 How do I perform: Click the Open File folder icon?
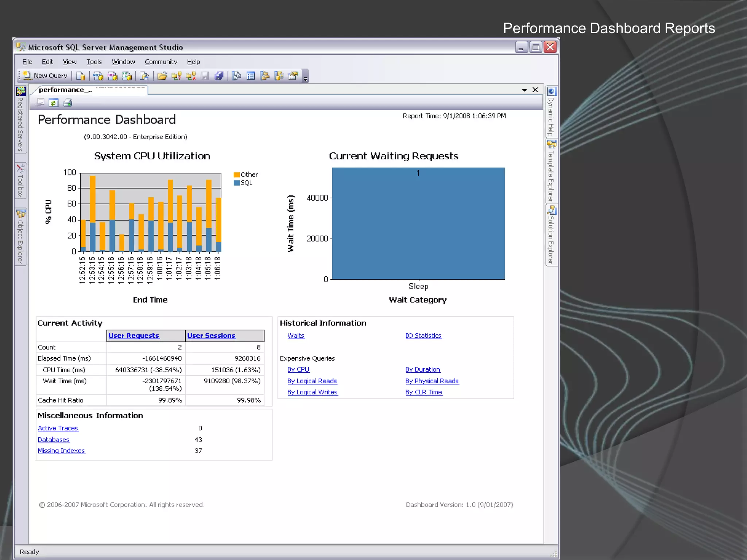click(162, 76)
